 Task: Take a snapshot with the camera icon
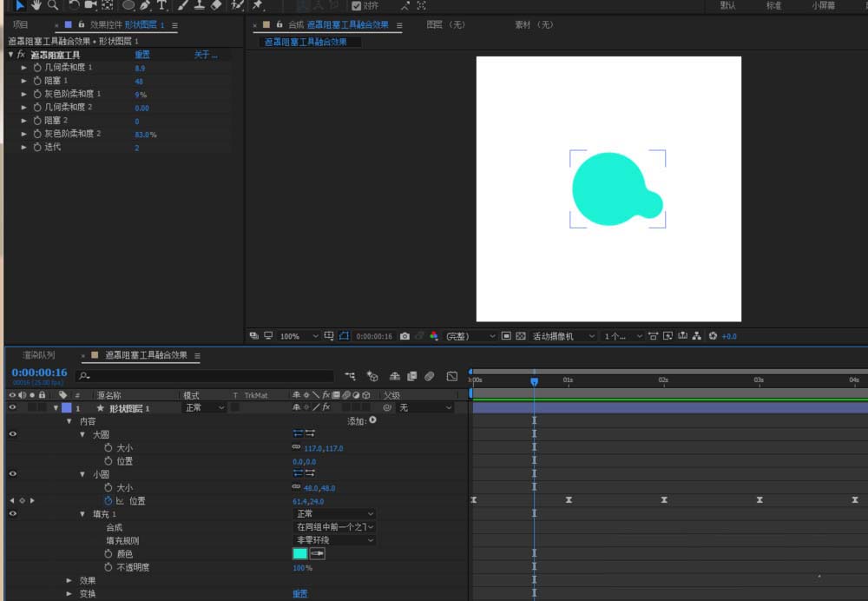[x=404, y=336]
